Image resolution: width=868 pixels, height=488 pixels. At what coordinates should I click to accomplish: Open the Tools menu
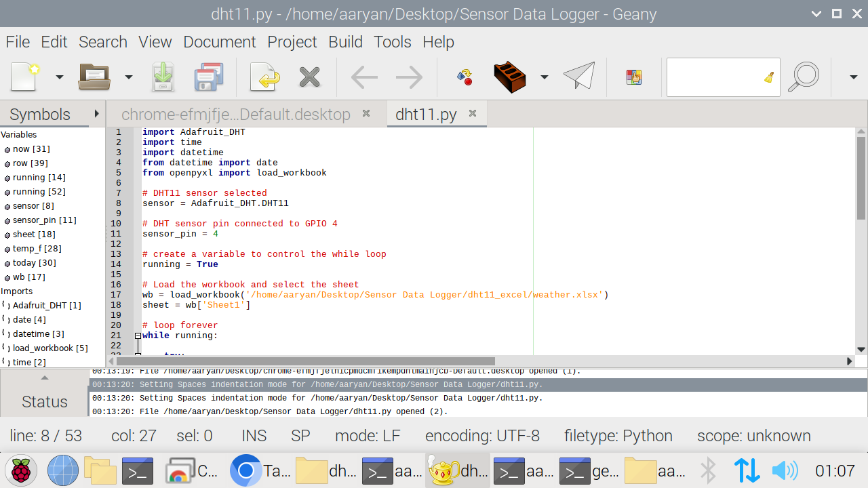click(393, 42)
